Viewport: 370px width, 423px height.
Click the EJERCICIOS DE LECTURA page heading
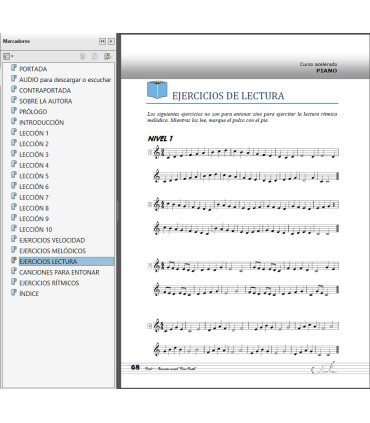[228, 96]
